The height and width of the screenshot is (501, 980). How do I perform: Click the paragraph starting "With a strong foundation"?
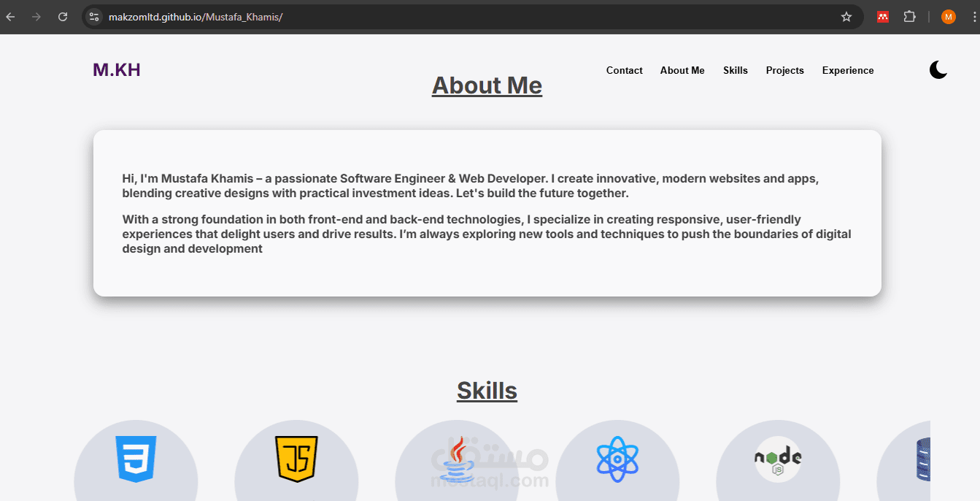click(x=487, y=234)
